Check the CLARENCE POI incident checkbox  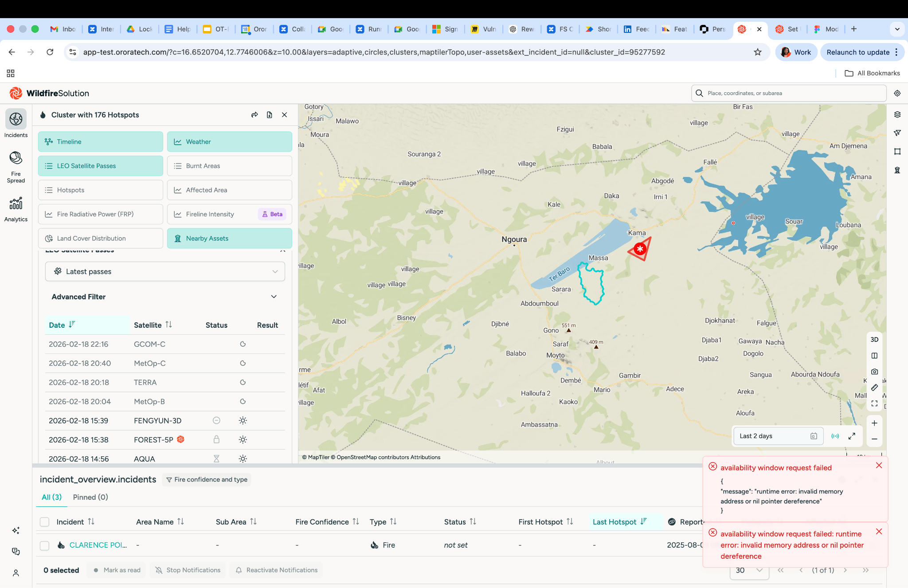click(x=45, y=545)
